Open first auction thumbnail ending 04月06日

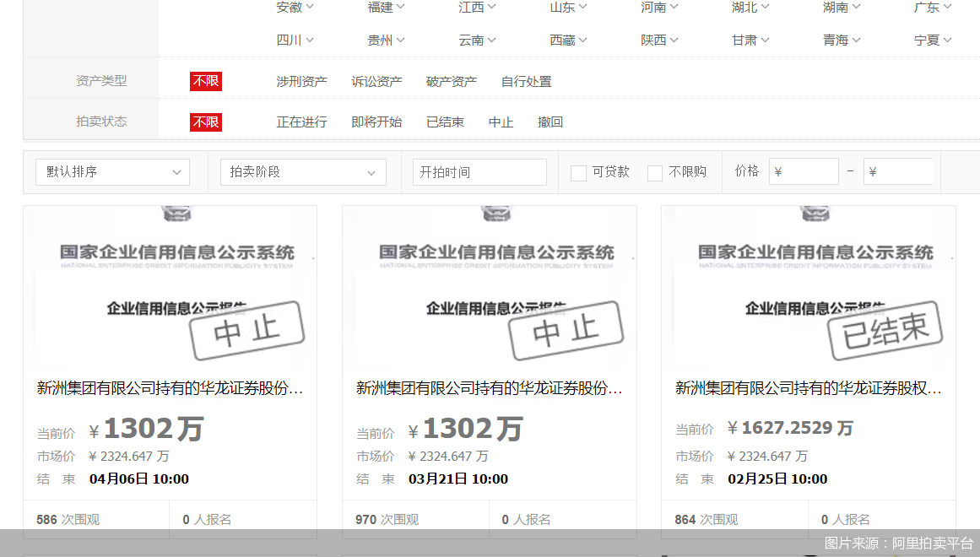[170, 287]
